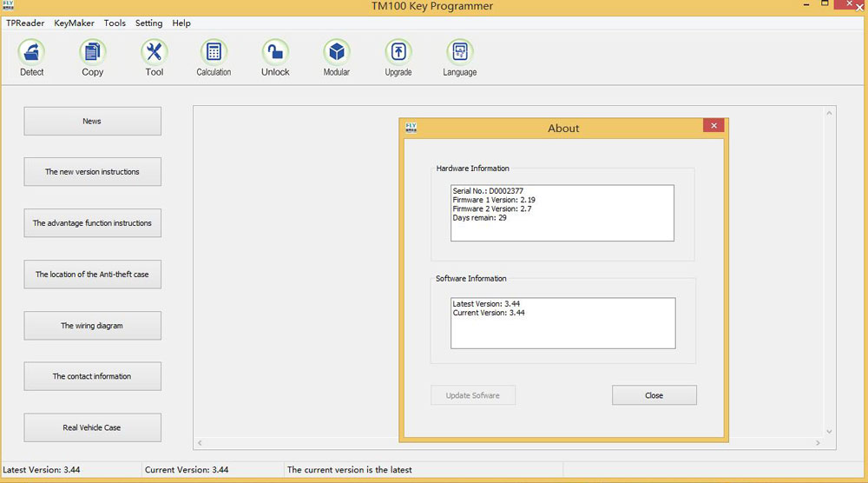Click Latest Version: 3.44 in Software Information

pyautogui.click(x=486, y=303)
